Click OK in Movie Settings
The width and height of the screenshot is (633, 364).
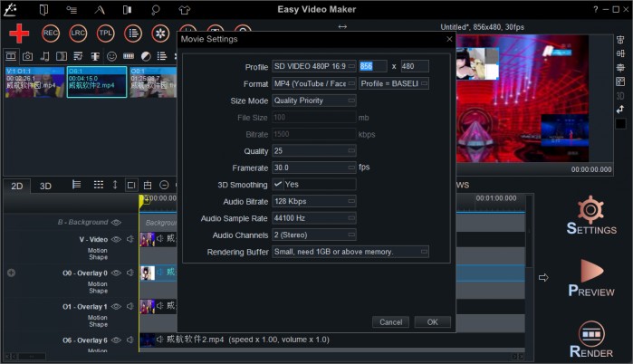(x=432, y=322)
